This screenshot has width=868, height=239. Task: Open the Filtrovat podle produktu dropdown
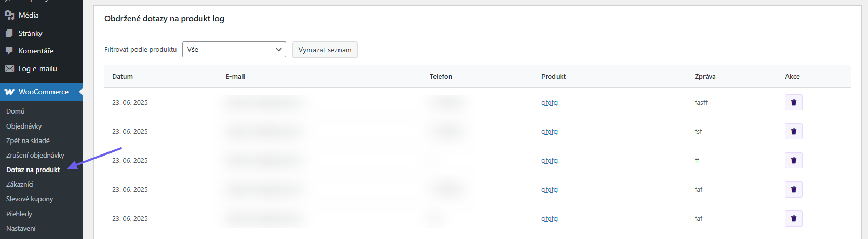234,49
